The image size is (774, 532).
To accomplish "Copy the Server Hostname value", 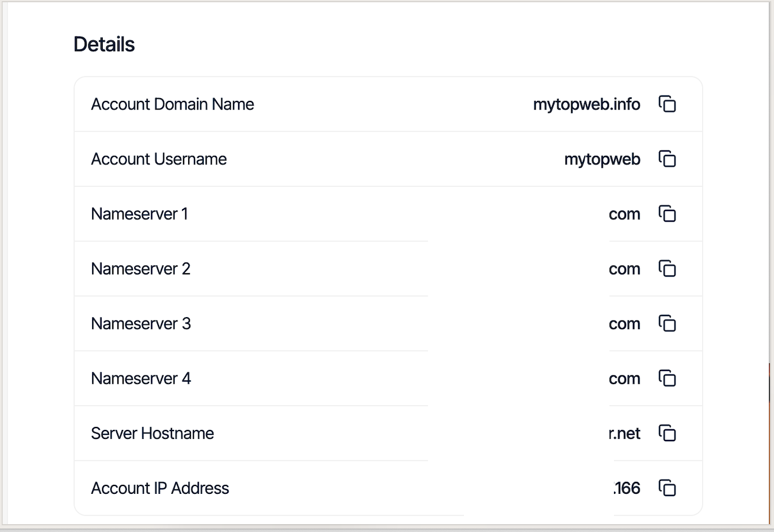I will (x=667, y=433).
